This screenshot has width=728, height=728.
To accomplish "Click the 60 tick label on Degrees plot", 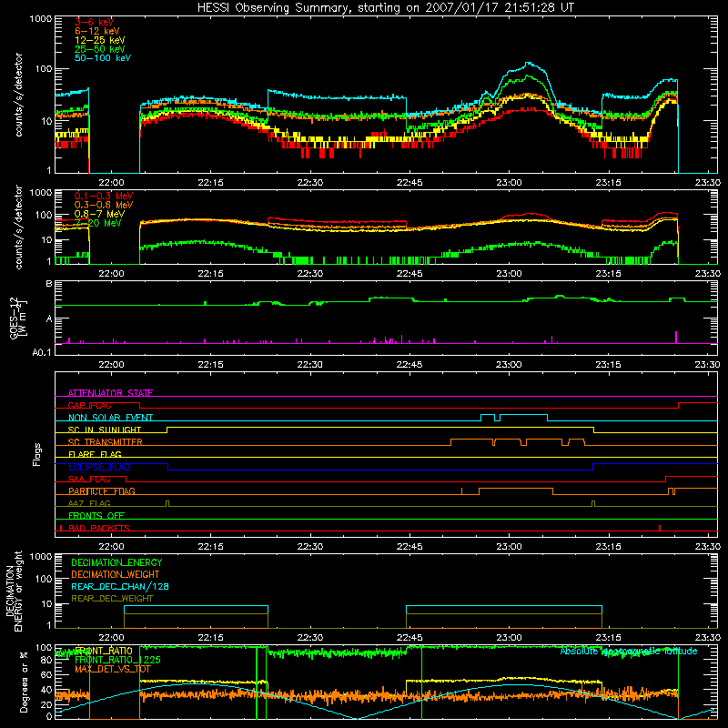I will [46, 675].
